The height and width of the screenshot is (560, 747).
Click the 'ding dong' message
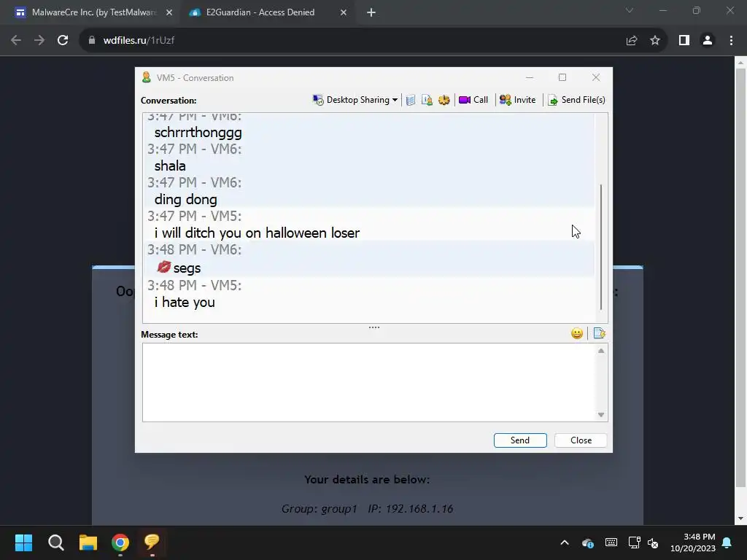click(x=186, y=200)
